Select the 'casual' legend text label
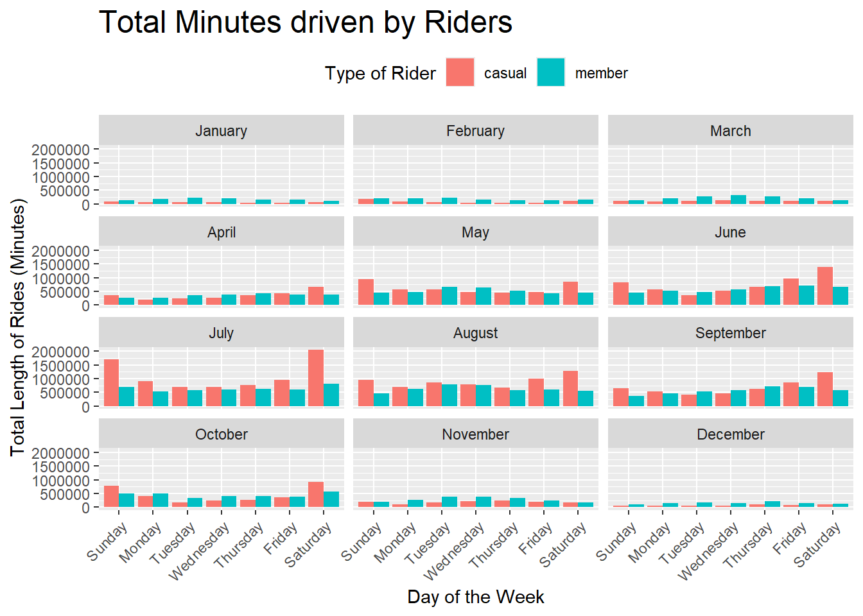 pos(505,73)
